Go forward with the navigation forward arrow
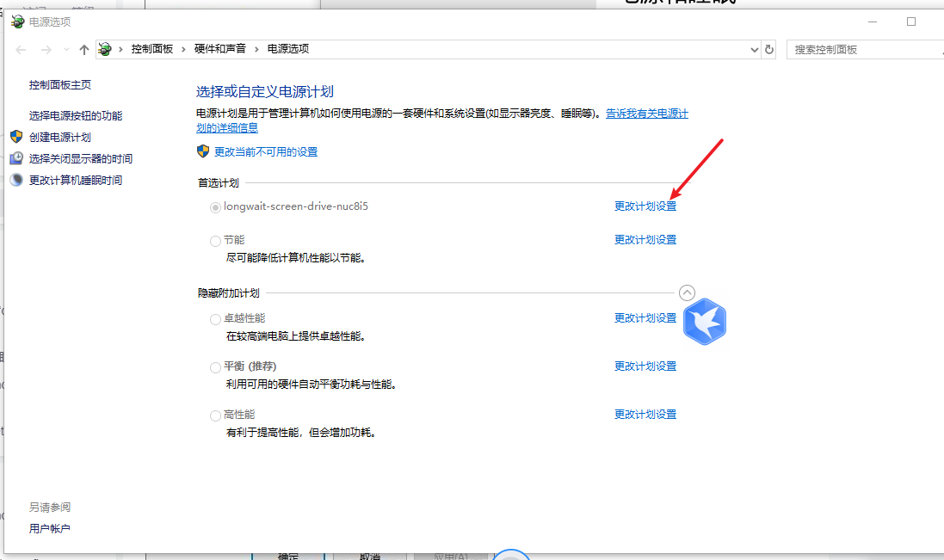Image resolution: width=944 pixels, height=560 pixels. tap(46, 50)
